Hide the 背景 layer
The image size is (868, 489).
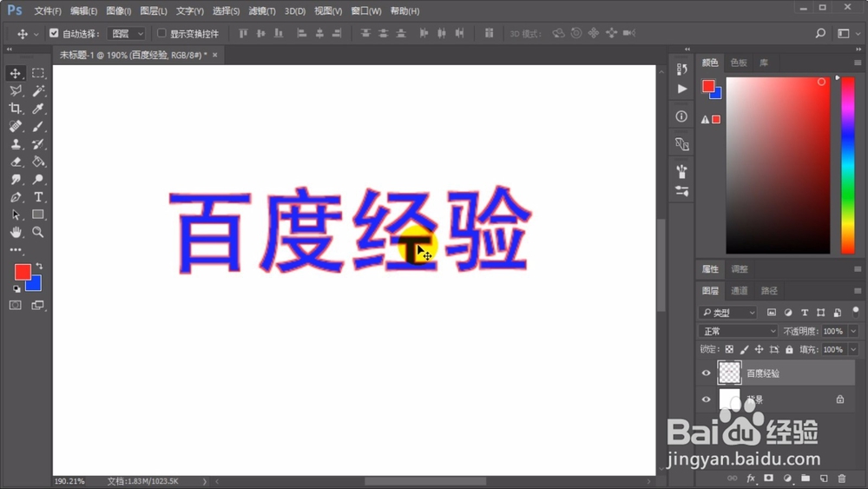[x=706, y=400]
